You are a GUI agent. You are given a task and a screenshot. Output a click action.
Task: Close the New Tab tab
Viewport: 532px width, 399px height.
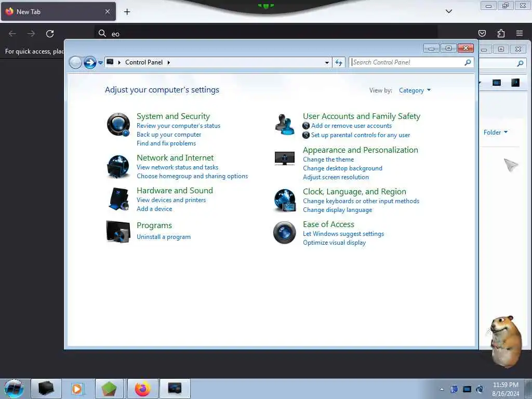tap(108, 11)
